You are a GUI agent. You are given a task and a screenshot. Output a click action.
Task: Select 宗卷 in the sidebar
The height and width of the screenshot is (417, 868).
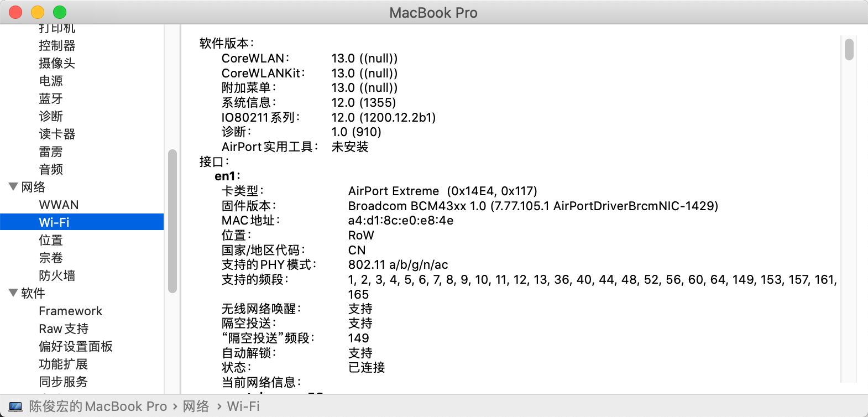(51, 258)
